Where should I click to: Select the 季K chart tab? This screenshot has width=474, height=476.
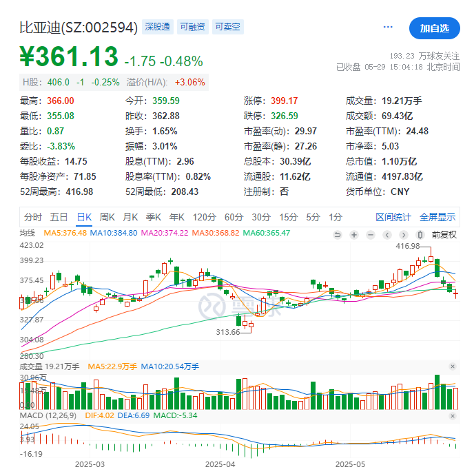coord(154,217)
